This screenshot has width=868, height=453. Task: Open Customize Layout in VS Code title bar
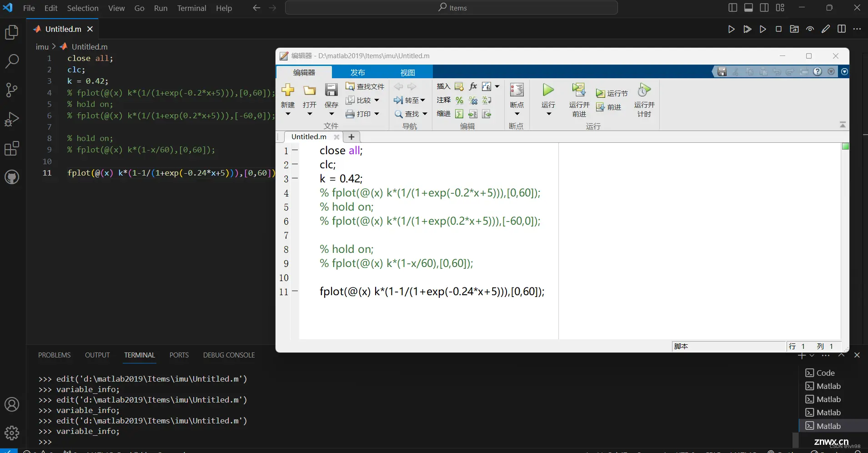coord(780,8)
